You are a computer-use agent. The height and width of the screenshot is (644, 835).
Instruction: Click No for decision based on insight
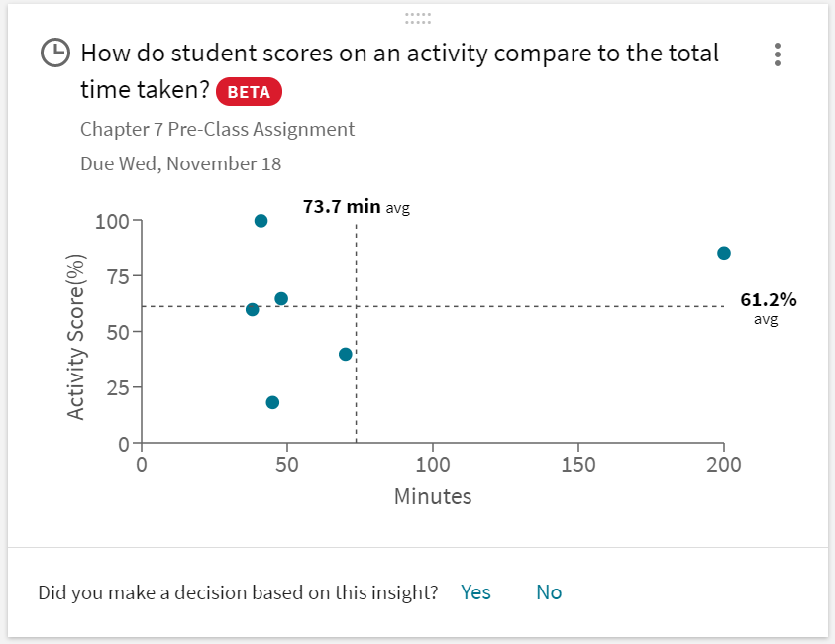click(548, 592)
